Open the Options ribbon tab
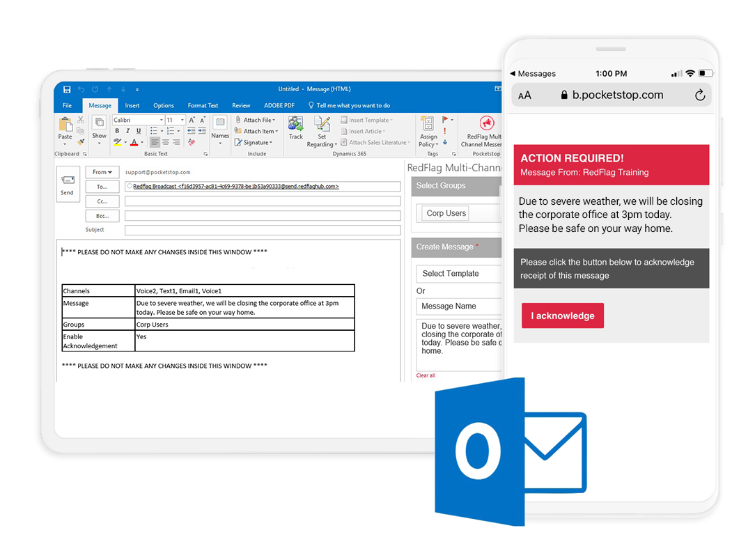The height and width of the screenshot is (560, 755). [x=163, y=105]
